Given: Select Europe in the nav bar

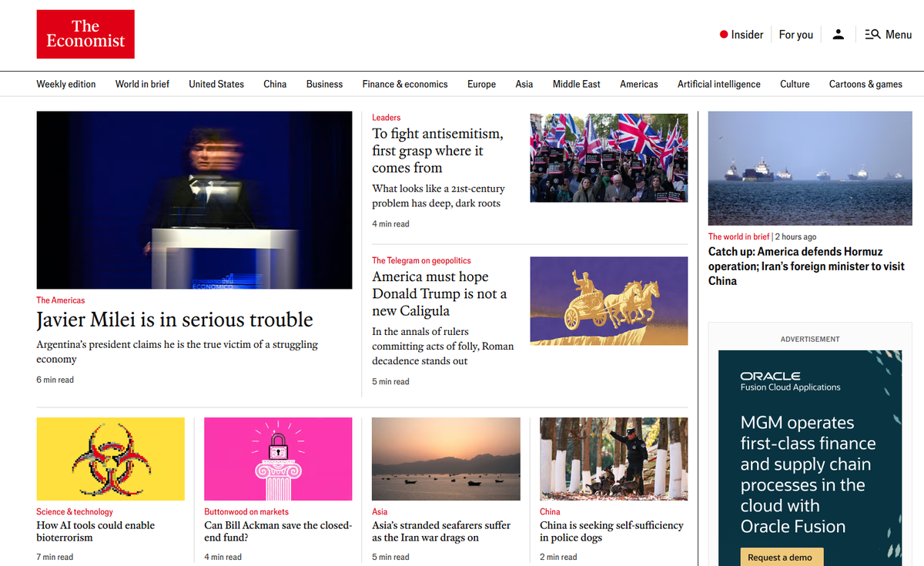Looking at the screenshot, I should (x=481, y=84).
